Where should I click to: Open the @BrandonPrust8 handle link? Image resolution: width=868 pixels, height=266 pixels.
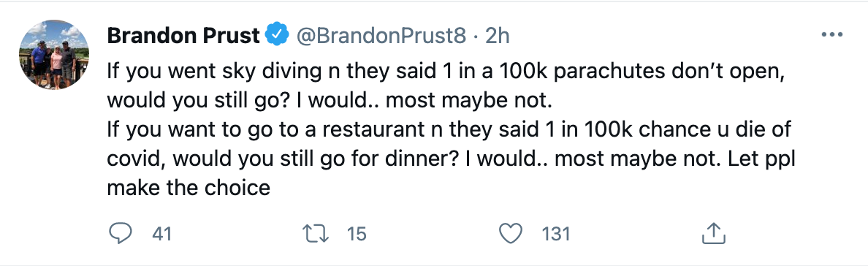[381, 36]
